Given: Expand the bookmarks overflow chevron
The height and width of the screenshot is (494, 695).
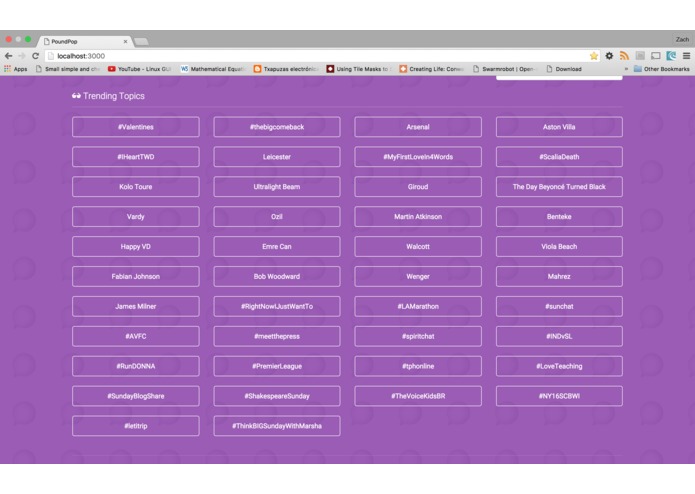Looking at the screenshot, I should point(626,69).
